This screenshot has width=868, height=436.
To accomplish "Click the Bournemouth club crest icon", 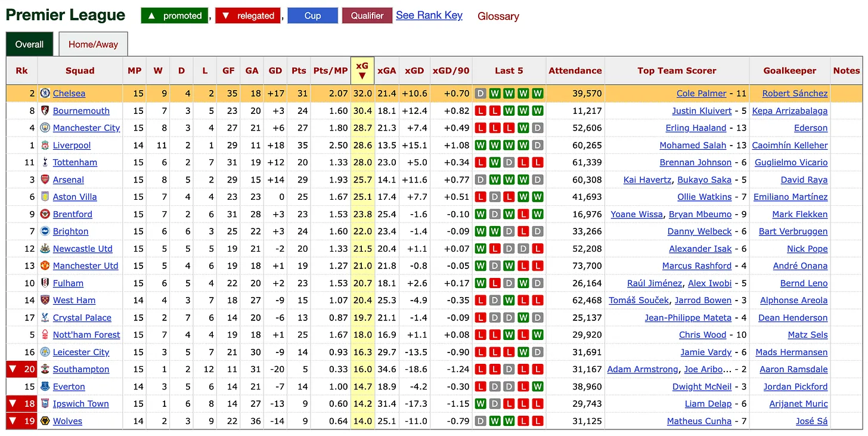I will [x=45, y=110].
